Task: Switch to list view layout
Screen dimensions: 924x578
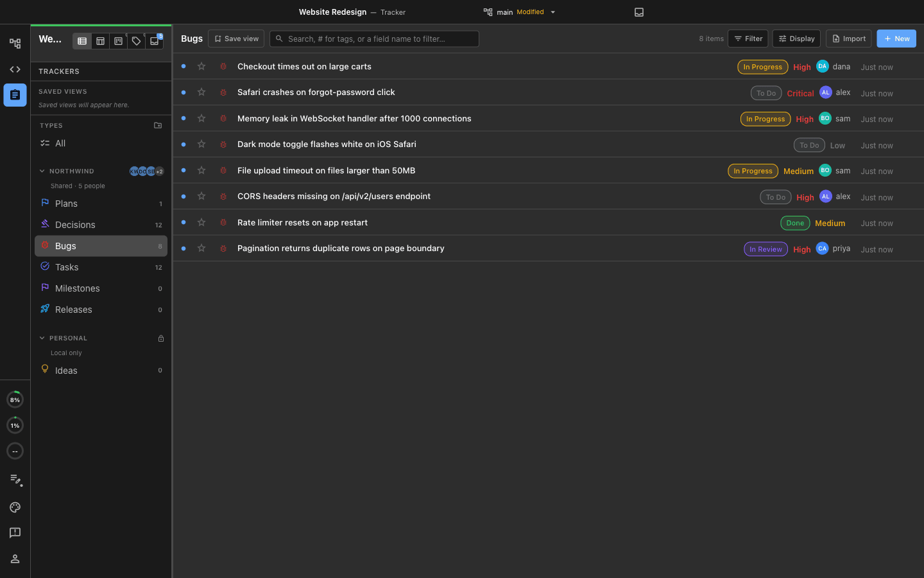Action: [82, 41]
